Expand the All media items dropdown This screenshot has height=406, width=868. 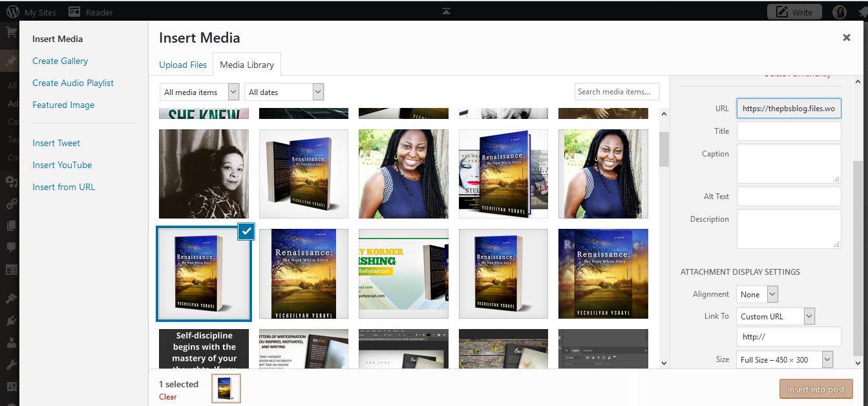199,92
